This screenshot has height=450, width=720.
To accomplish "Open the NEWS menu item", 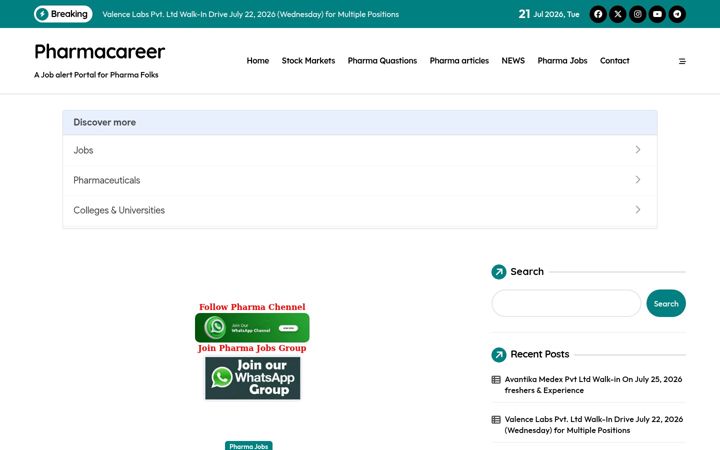I will pos(513,61).
